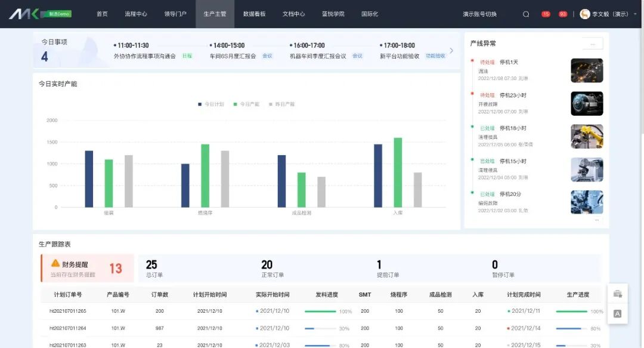644x348 pixels.
Task: Show next agenda items with right chevron
Action: [451, 51]
